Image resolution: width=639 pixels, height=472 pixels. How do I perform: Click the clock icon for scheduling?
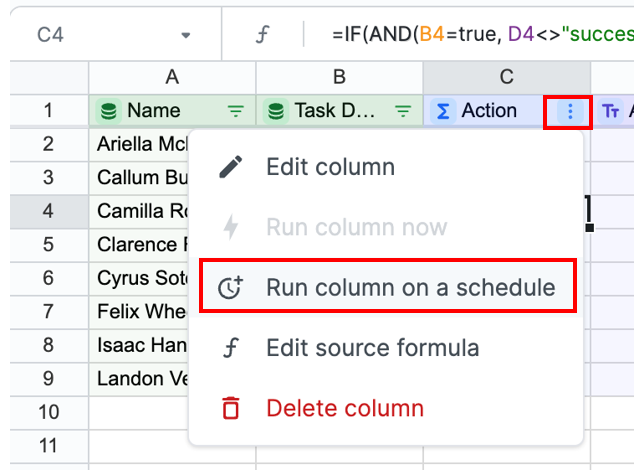pos(231,287)
